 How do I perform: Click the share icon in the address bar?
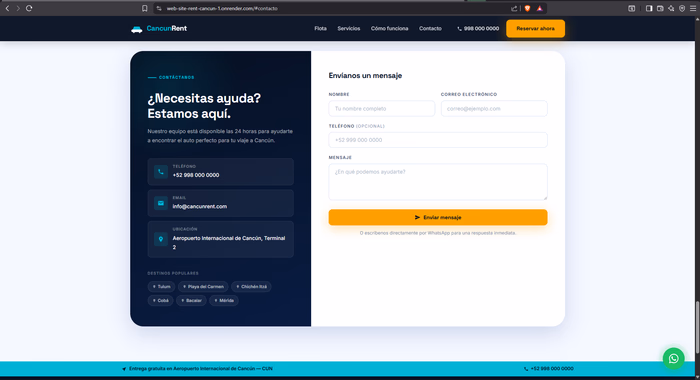point(514,8)
